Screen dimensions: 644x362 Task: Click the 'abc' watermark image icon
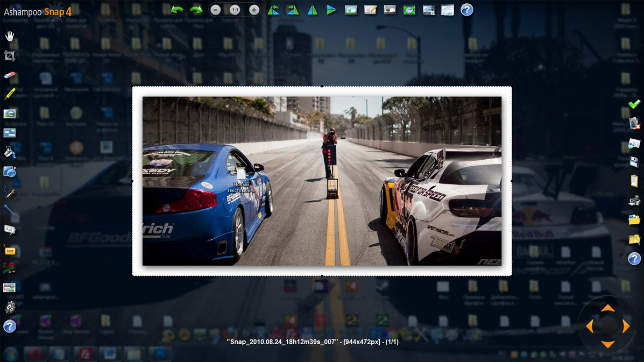coord(448,10)
